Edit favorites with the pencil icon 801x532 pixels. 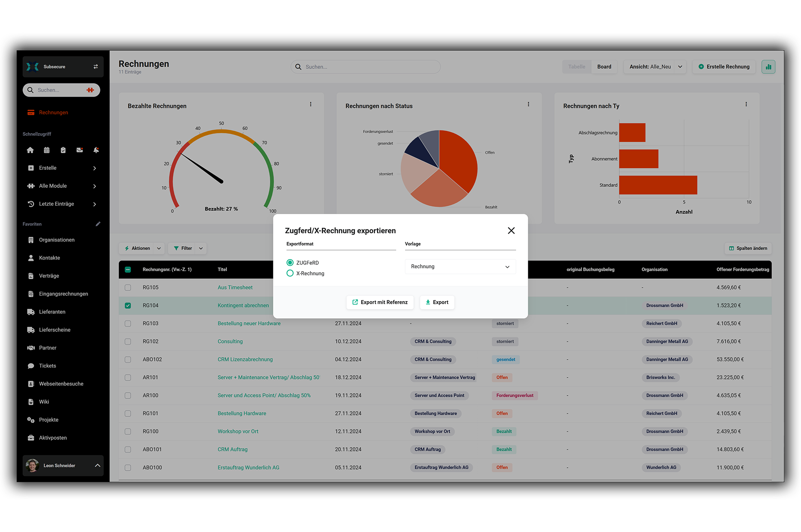[98, 224]
